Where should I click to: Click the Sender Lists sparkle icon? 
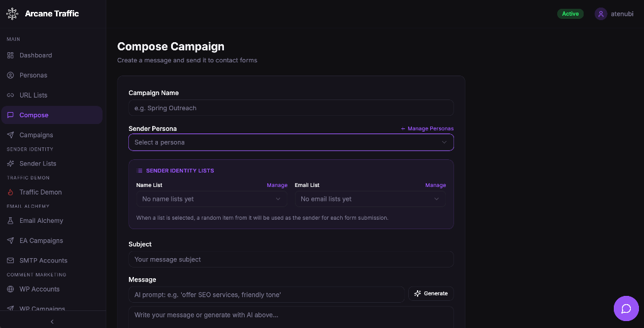11,164
